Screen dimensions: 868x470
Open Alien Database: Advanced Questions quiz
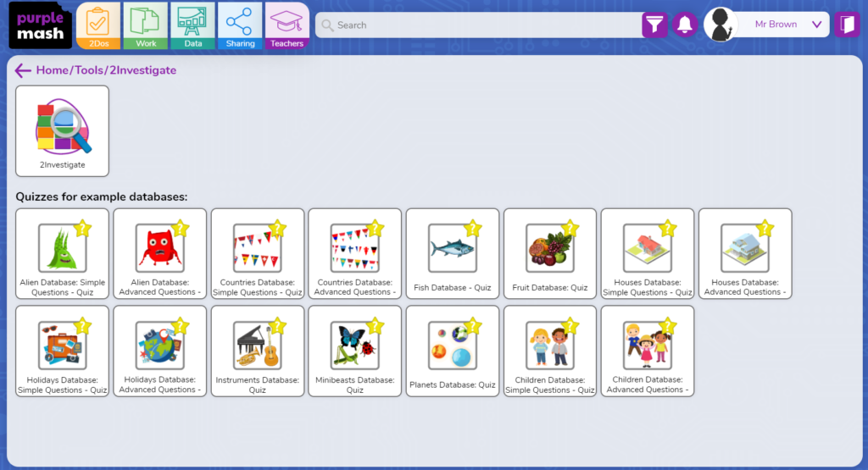pos(159,254)
